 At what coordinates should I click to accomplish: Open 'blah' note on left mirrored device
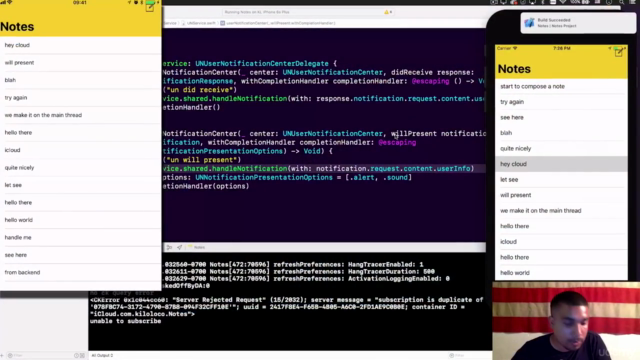(80, 80)
